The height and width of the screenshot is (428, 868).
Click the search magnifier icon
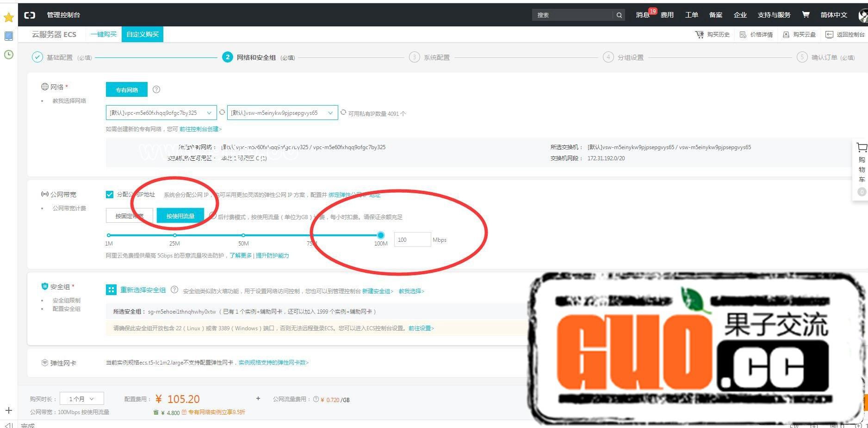click(x=619, y=15)
